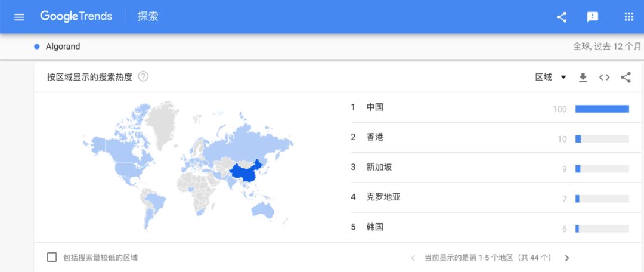Click the 新加坡 interest bar
The width and height of the screenshot is (644, 272).
click(x=602, y=169)
